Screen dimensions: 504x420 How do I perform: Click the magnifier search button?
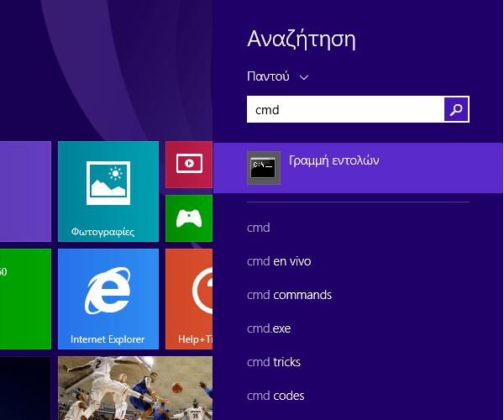tap(456, 109)
